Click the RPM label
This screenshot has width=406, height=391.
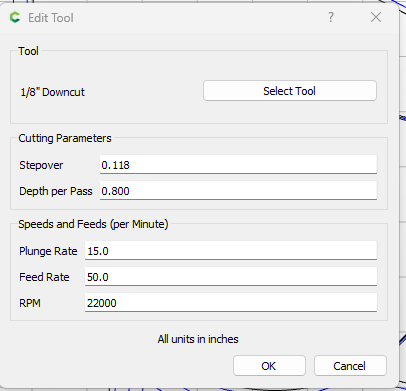coord(30,303)
